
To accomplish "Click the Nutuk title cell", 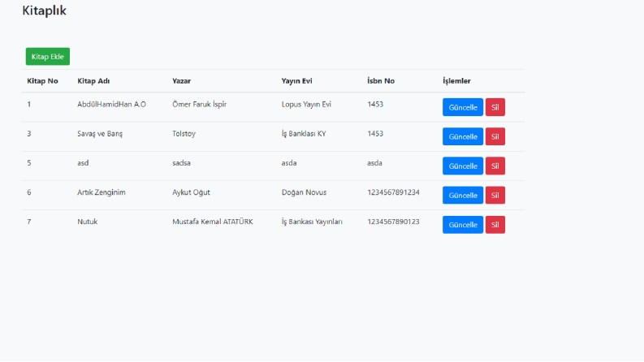I will coord(87,222).
